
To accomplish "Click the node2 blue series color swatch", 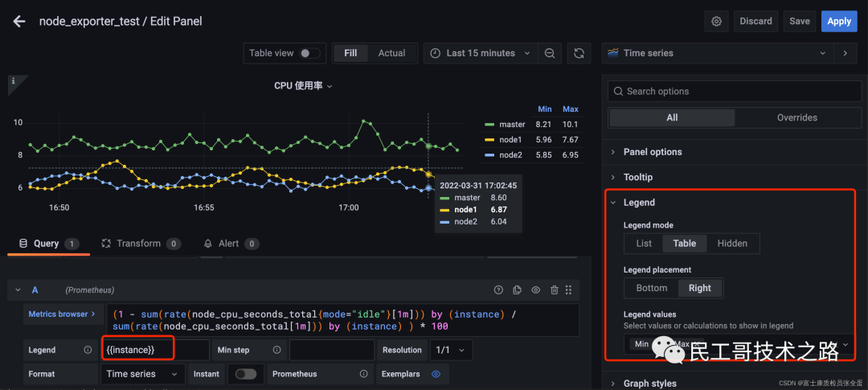I will pos(489,155).
